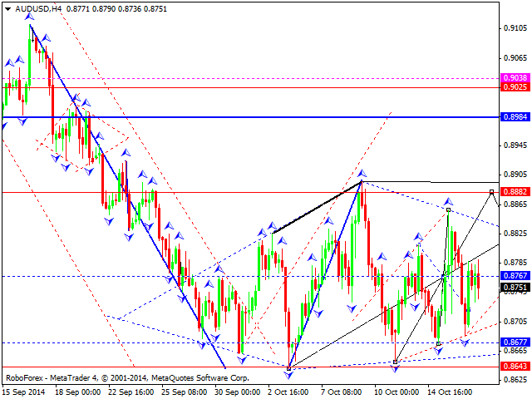
Task: Click the 0.8785 price scale value
Action: click(x=515, y=263)
